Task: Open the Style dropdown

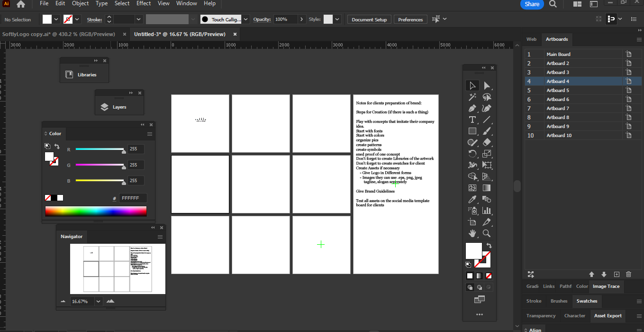Action: coord(336,19)
